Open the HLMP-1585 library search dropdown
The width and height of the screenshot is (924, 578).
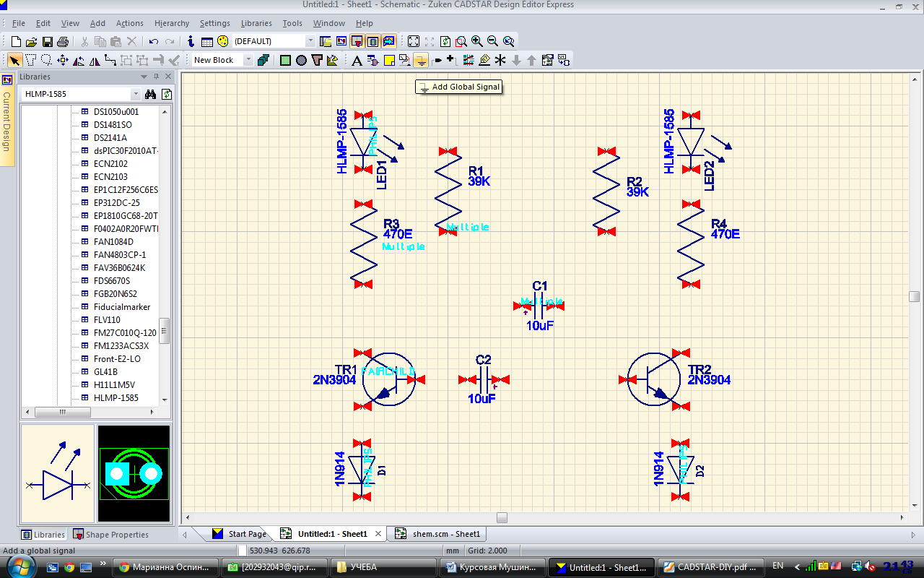(x=136, y=94)
